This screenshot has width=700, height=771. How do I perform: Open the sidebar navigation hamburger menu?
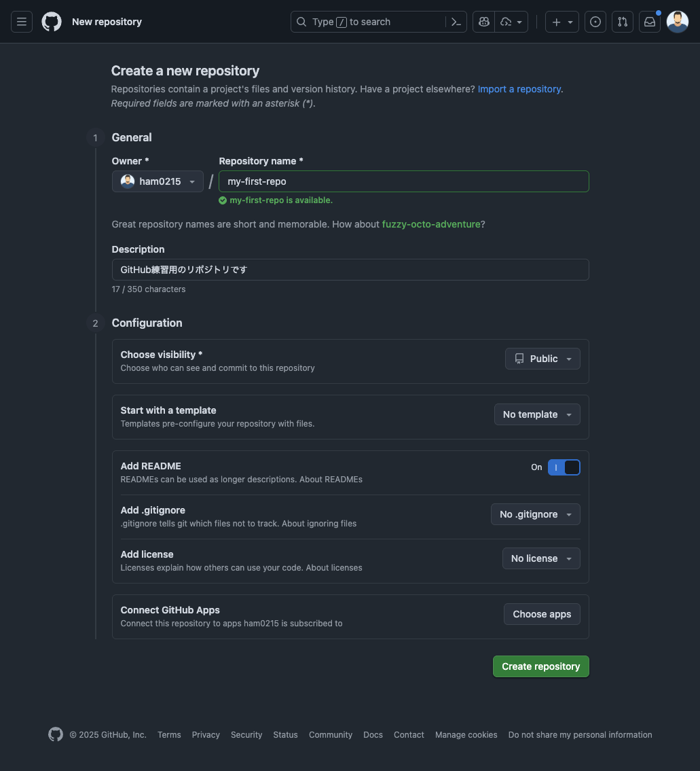point(21,21)
